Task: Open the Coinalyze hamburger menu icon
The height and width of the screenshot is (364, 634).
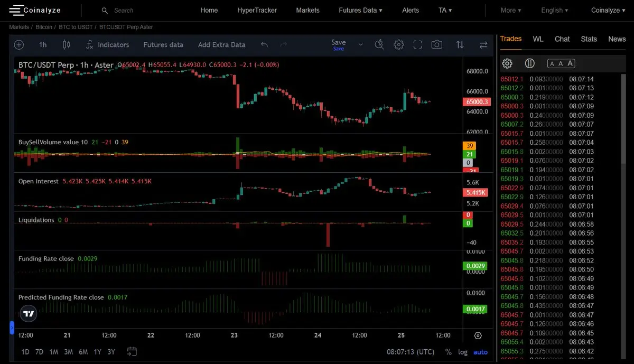Action: tap(16, 10)
